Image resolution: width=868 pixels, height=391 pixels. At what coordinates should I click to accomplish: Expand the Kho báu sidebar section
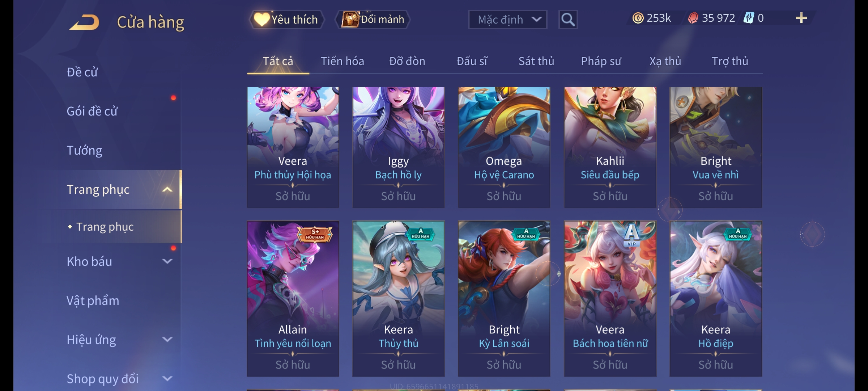[x=167, y=261]
